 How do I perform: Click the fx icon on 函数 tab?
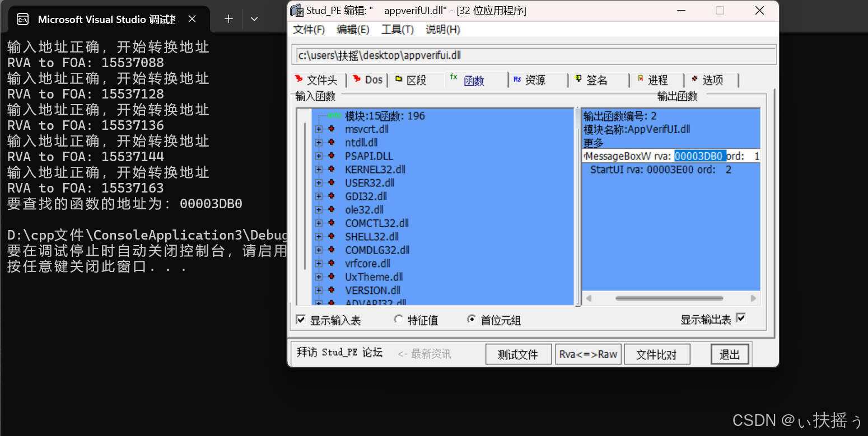click(x=454, y=78)
